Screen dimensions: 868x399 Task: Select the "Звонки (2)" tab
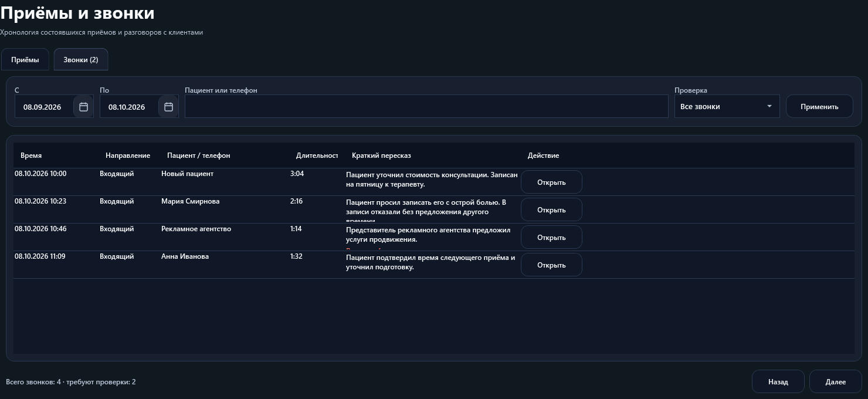tap(81, 60)
